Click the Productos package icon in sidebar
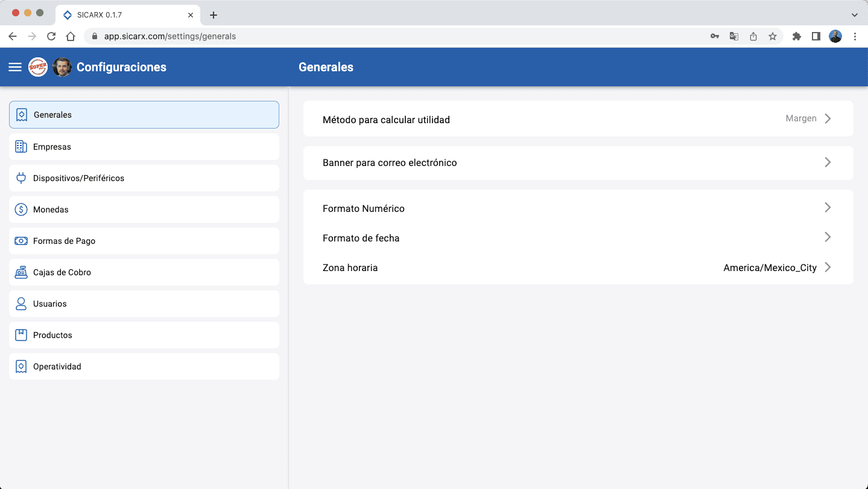This screenshot has height=489, width=868. 21,334
